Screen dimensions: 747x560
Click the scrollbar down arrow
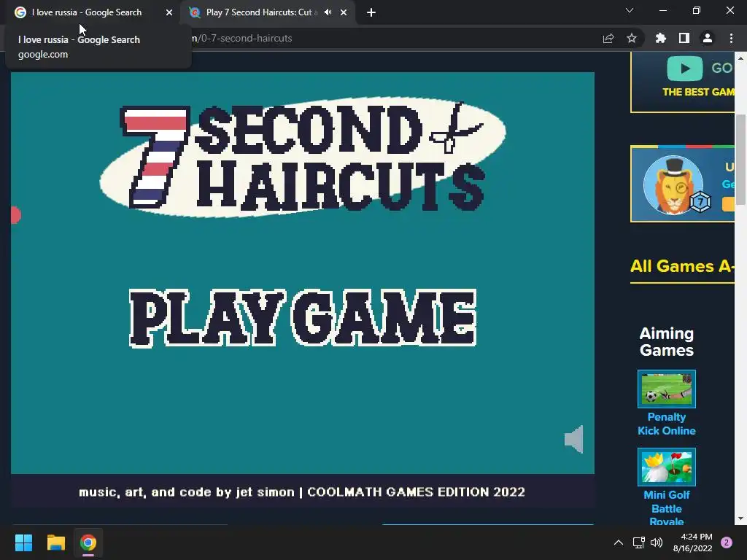pos(740,518)
